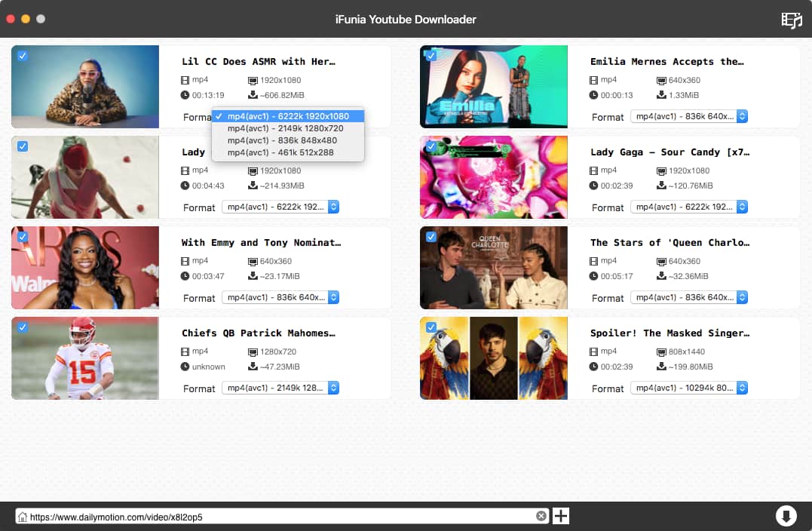Deselect the Spoiler! The Masked Singer video checkbox
Screen dimensions: 812x531
[x=431, y=327]
